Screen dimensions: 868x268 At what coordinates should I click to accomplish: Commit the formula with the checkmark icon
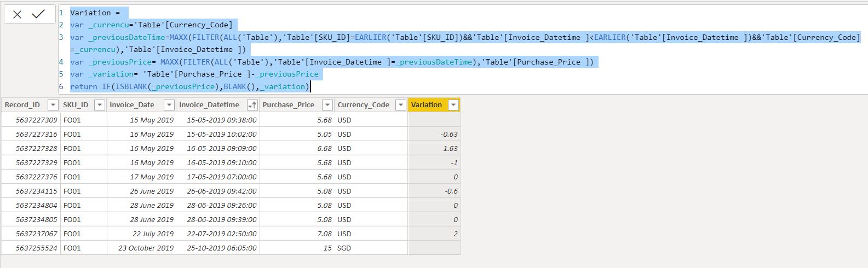pyautogui.click(x=38, y=14)
